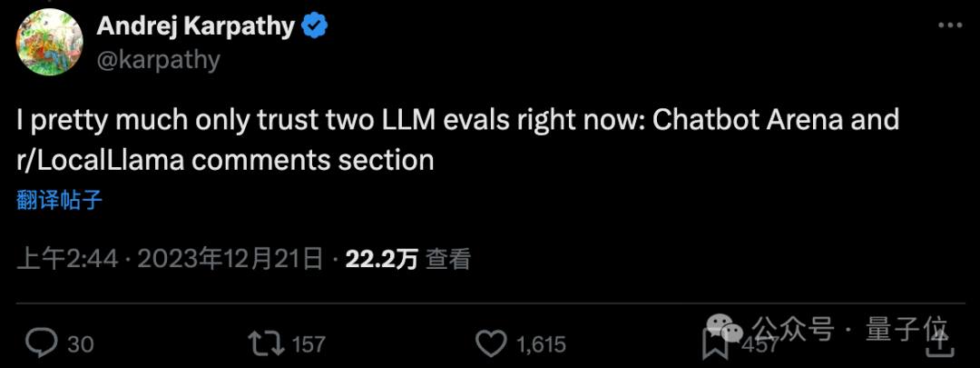Click the blue verified badge
Screen dimensions: 980x368
click(x=314, y=26)
